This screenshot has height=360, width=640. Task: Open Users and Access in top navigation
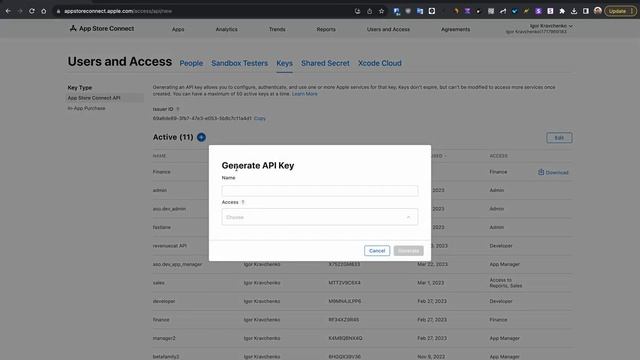[388, 29]
